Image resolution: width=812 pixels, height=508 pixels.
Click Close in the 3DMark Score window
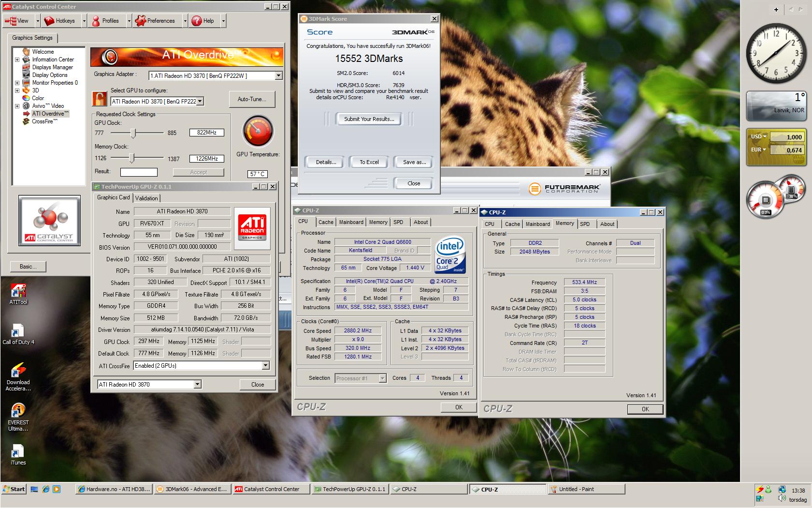pos(414,183)
